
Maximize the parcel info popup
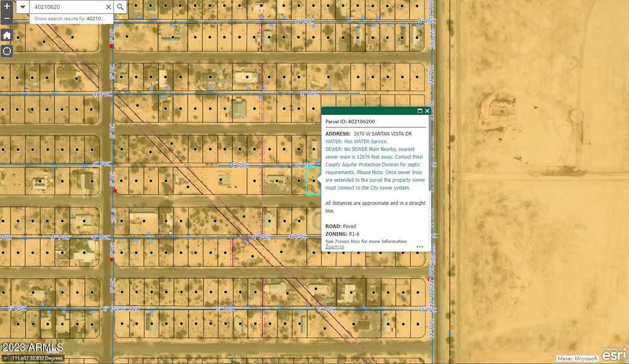pos(420,110)
